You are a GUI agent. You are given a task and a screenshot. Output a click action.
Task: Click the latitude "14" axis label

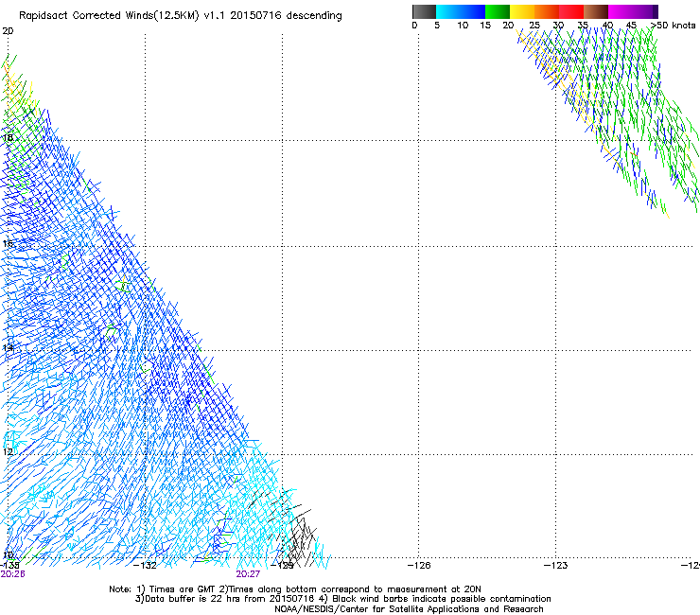point(8,347)
